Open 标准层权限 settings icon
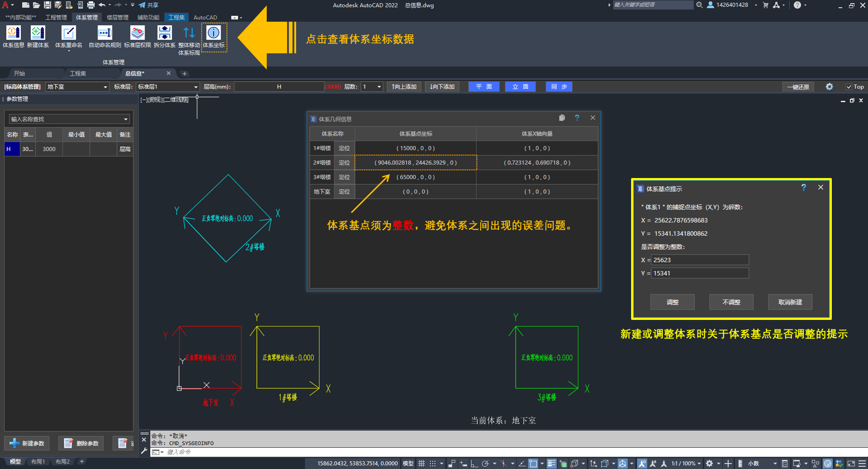 pyautogui.click(x=137, y=33)
